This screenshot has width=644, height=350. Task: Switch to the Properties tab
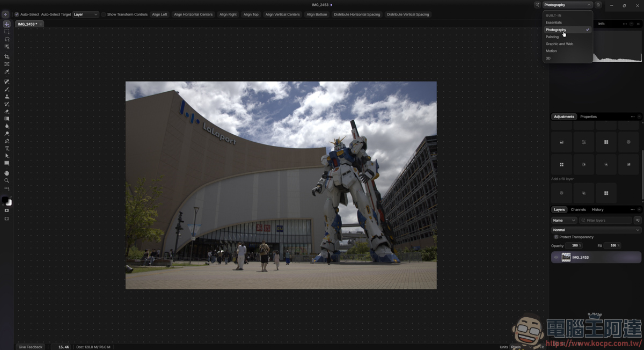(x=588, y=116)
